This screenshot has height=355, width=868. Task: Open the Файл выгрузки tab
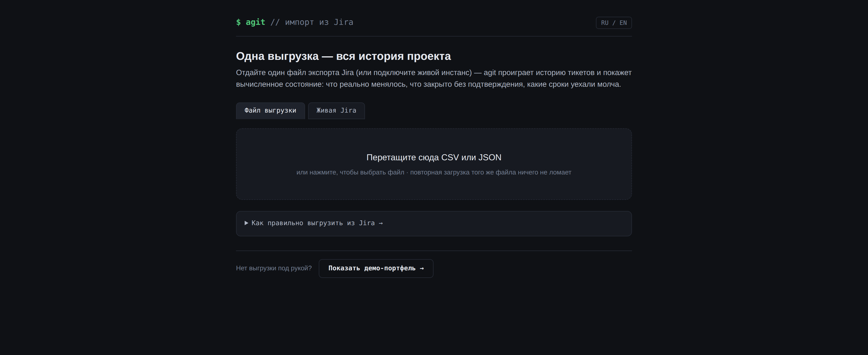pos(270,111)
